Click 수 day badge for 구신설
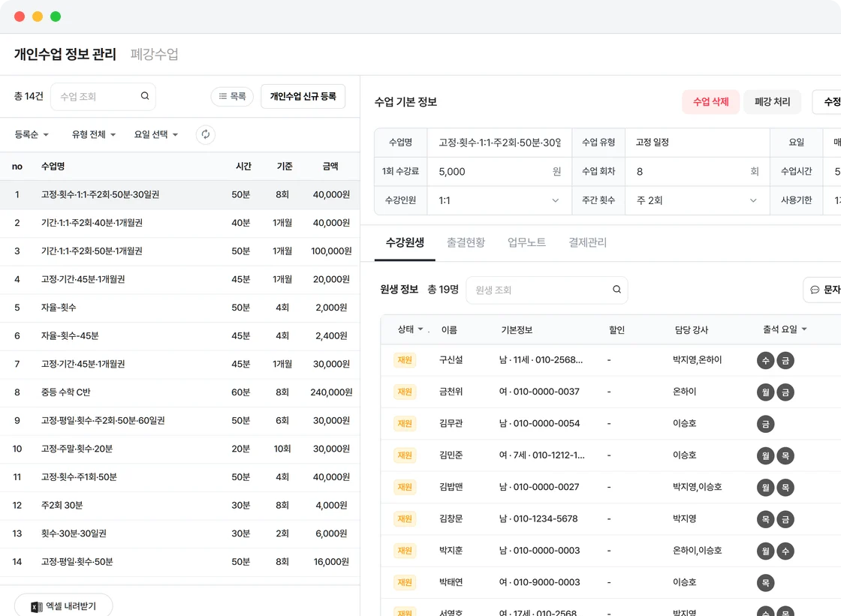841x616 pixels. pyautogui.click(x=765, y=360)
